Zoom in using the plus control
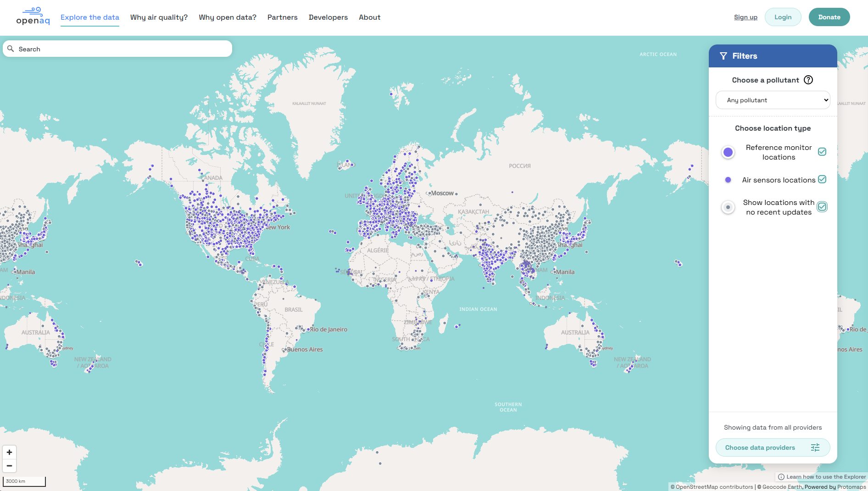 (x=9, y=452)
